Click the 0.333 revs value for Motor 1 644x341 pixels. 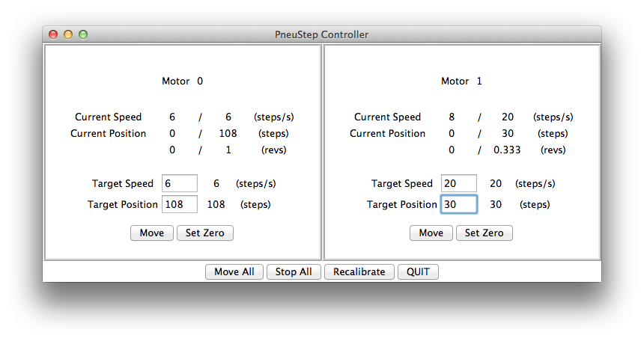pos(507,150)
